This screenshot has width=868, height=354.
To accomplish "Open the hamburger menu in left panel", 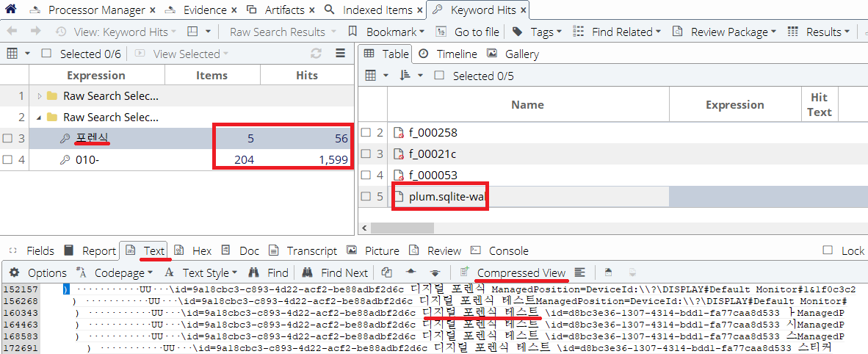I will click(x=340, y=54).
